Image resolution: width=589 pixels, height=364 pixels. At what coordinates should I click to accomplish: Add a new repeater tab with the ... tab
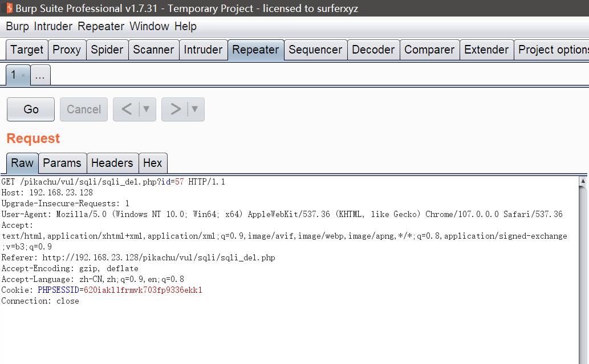[x=40, y=75]
